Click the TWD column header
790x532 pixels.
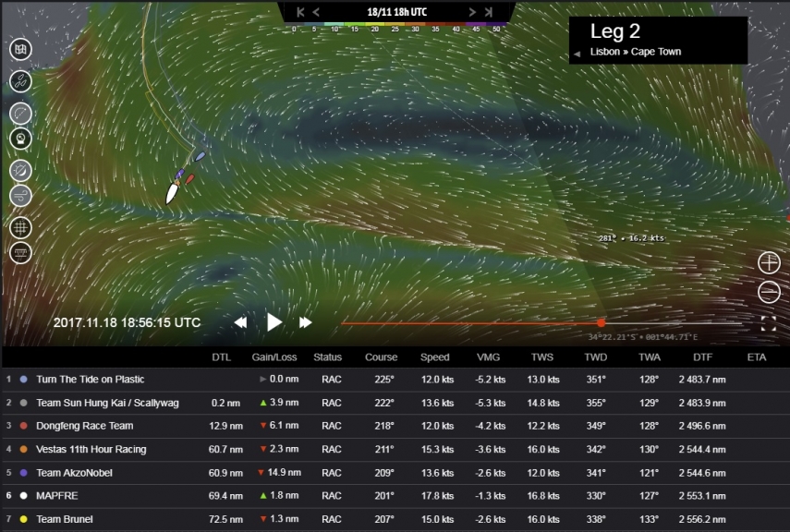596,357
